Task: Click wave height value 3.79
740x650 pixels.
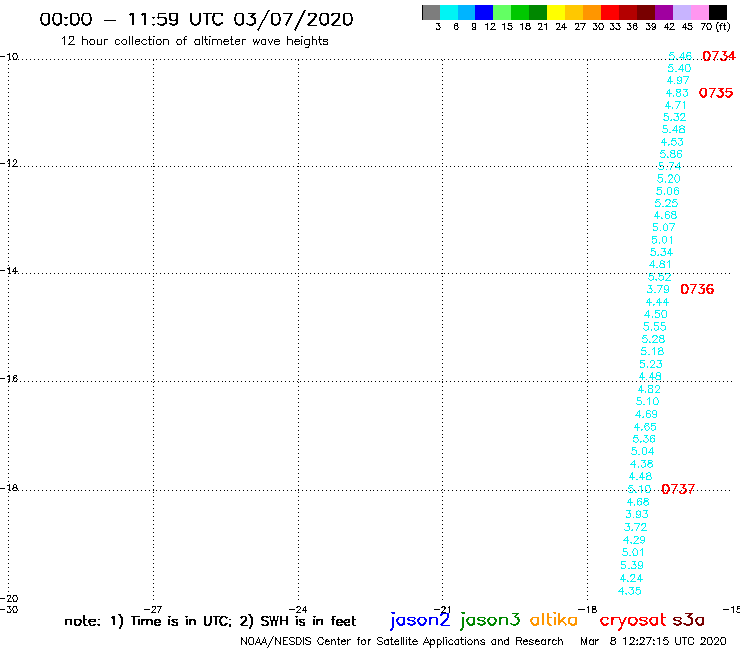Action: [x=658, y=289]
